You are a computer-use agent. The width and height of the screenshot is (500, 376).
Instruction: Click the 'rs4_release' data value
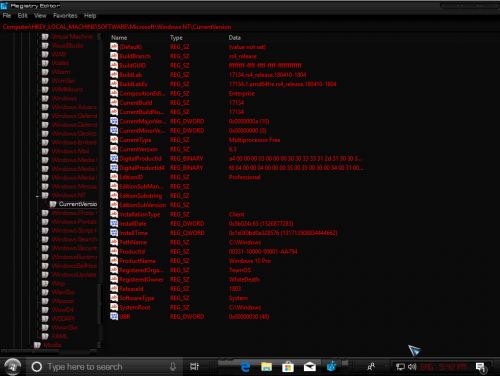(x=243, y=56)
